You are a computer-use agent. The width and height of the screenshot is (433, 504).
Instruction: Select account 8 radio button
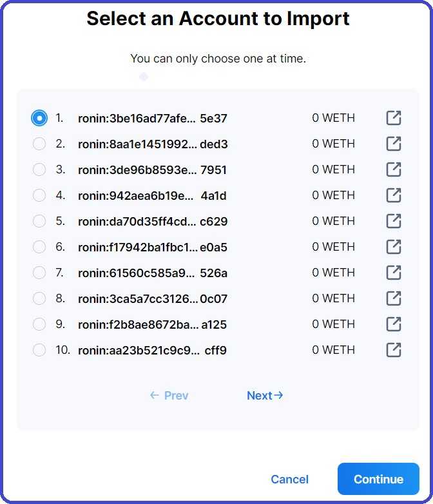click(39, 298)
